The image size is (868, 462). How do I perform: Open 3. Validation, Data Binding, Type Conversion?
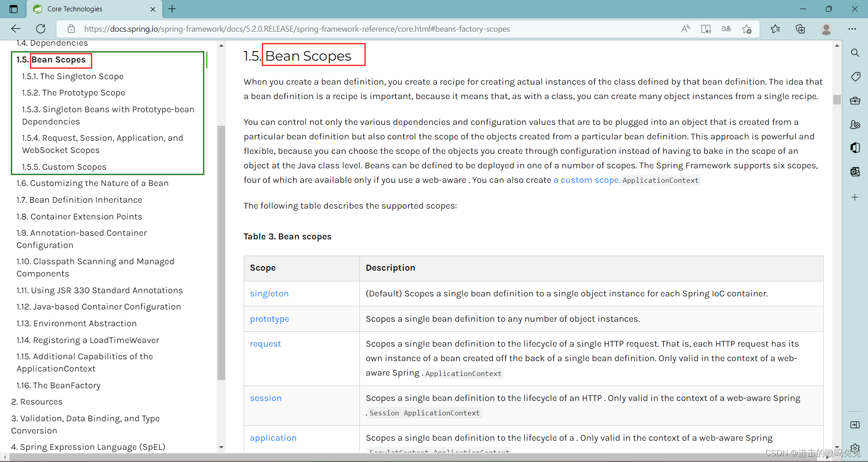85,424
